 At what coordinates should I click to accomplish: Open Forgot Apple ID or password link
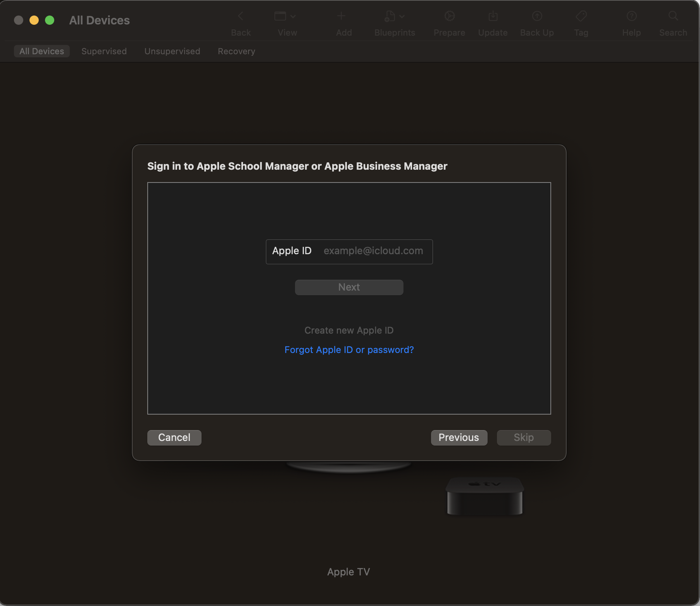349,350
